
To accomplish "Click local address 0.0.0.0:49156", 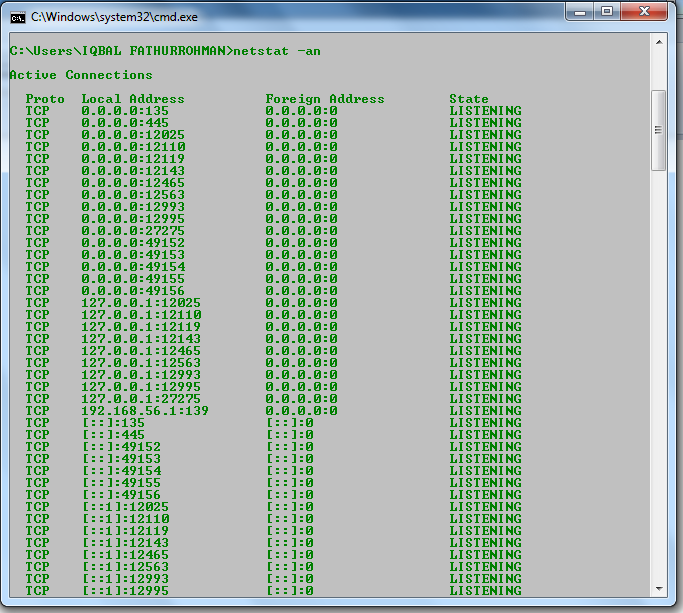I will 133,291.
